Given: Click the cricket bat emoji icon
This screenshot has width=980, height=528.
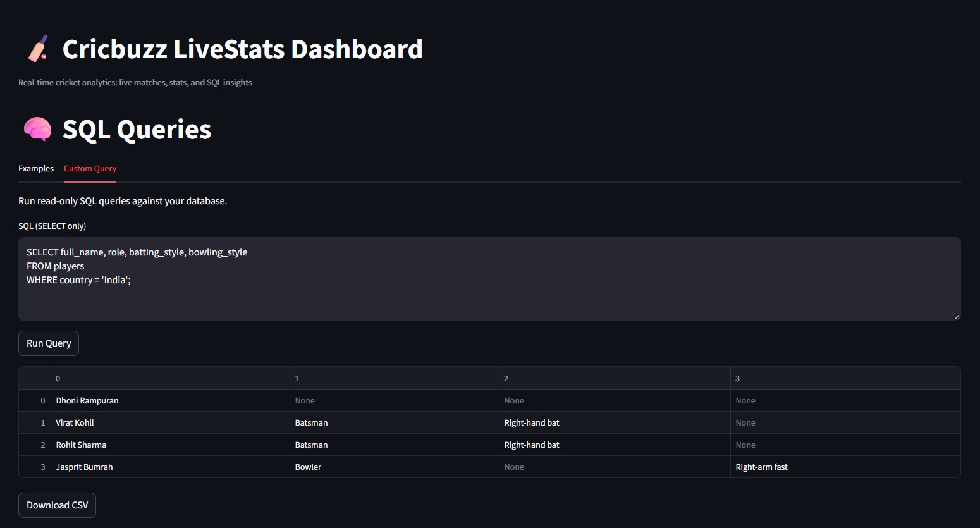Looking at the screenshot, I should [x=38, y=49].
